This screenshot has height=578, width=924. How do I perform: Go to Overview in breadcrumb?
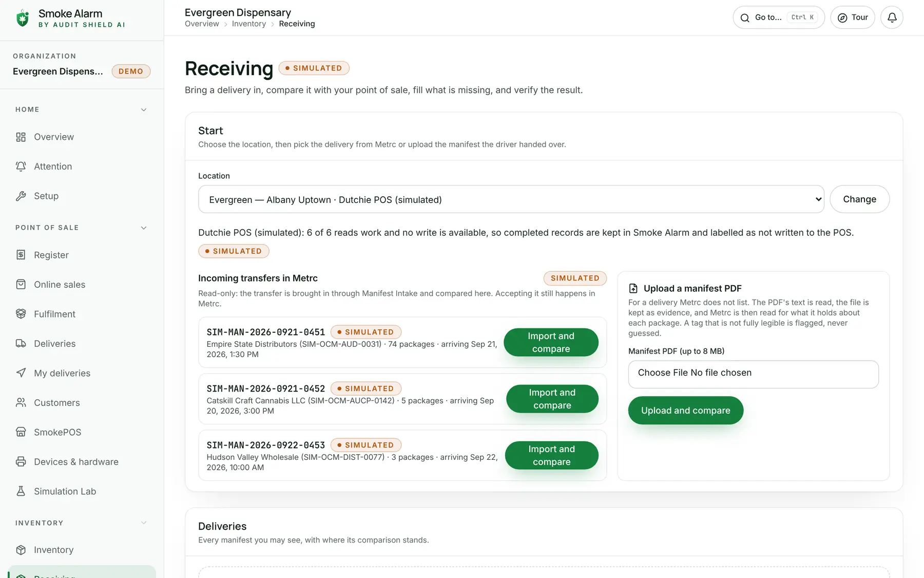tap(202, 24)
